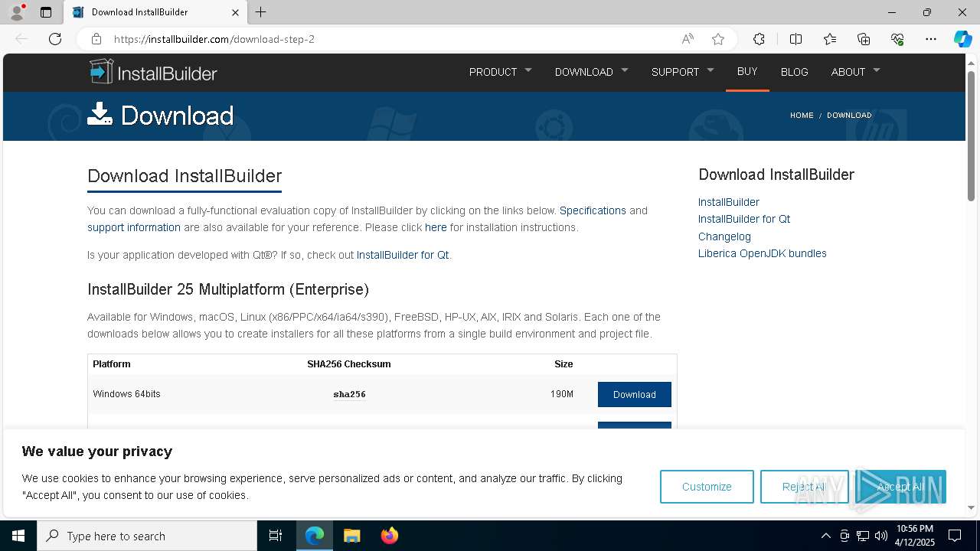View site information lock icon
The width and height of the screenshot is (980, 551).
[96, 39]
